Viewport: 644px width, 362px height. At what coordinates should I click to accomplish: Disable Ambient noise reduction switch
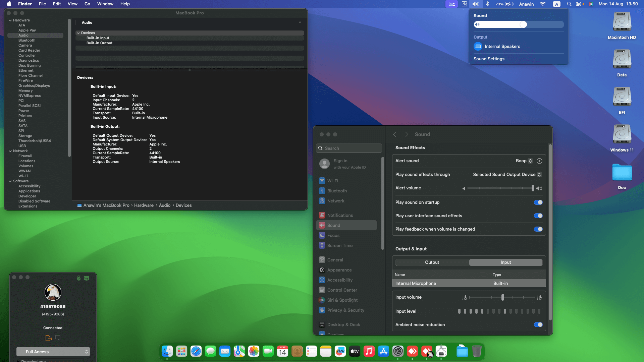point(538,325)
